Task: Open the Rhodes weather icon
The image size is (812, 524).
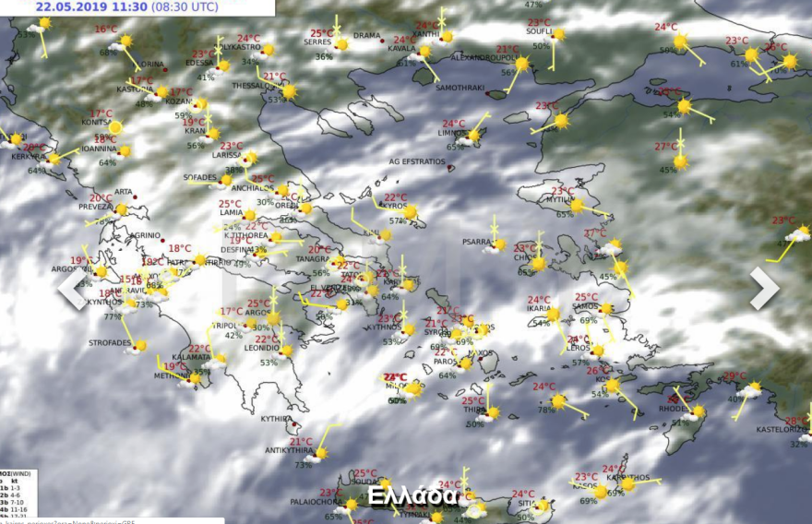Action: pos(696,412)
